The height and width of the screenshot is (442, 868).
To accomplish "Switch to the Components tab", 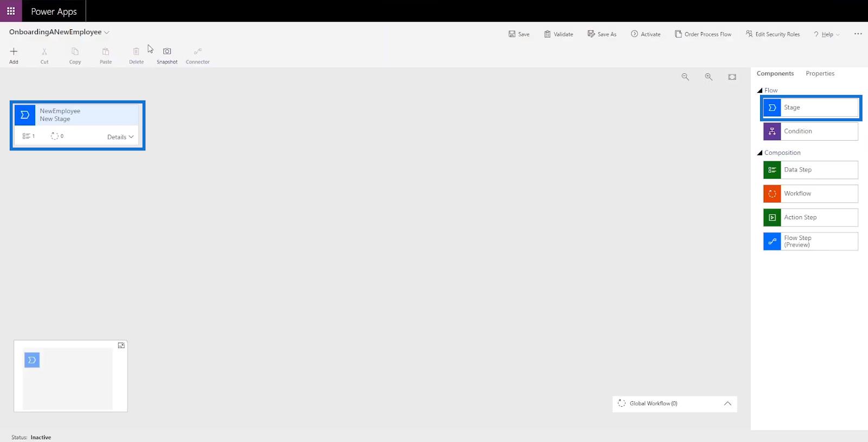I will click(775, 73).
